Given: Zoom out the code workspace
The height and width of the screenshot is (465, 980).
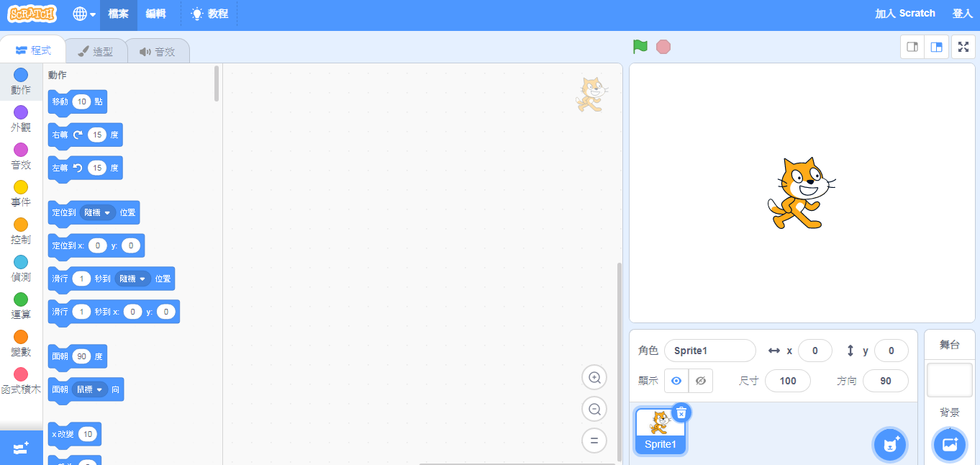Looking at the screenshot, I should pyautogui.click(x=594, y=409).
